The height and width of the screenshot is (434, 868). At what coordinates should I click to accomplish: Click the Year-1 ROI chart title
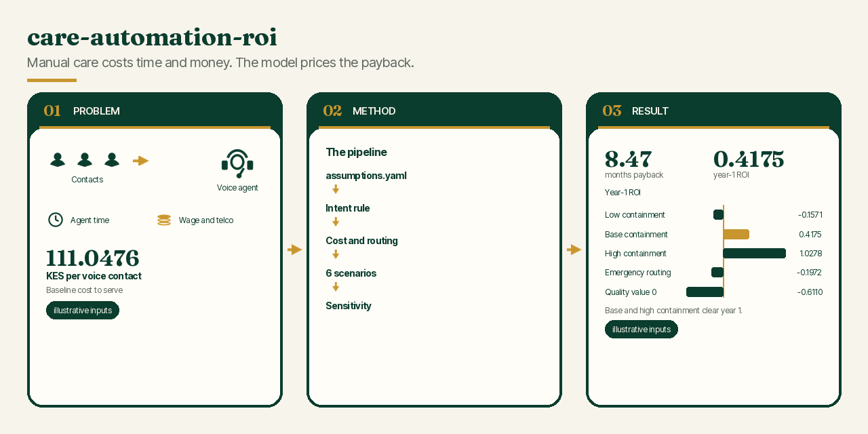[x=623, y=193]
